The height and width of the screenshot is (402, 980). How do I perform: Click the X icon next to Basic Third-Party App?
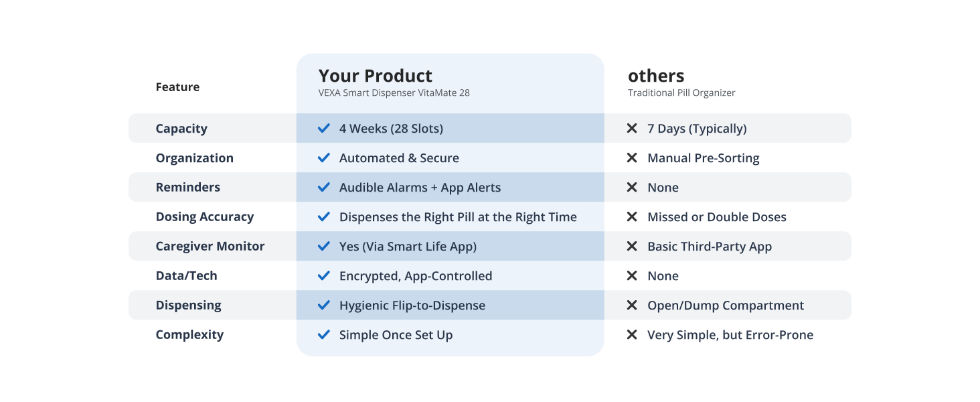[x=632, y=247]
